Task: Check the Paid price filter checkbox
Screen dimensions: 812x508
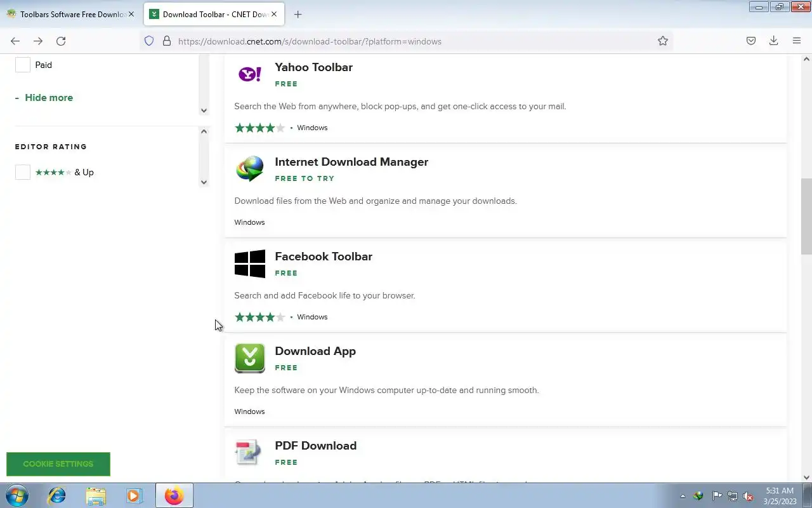Action: [23, 65]
